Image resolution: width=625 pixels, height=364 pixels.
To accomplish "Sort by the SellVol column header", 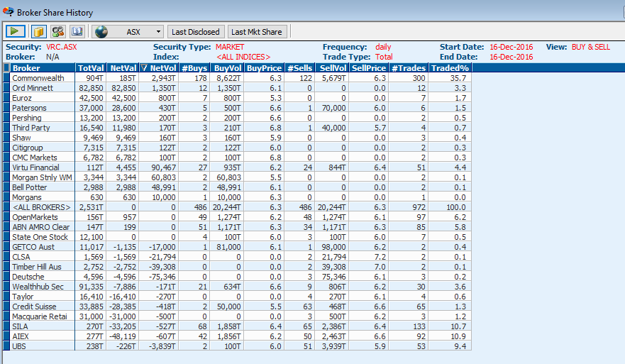I will tap(332, 68).
